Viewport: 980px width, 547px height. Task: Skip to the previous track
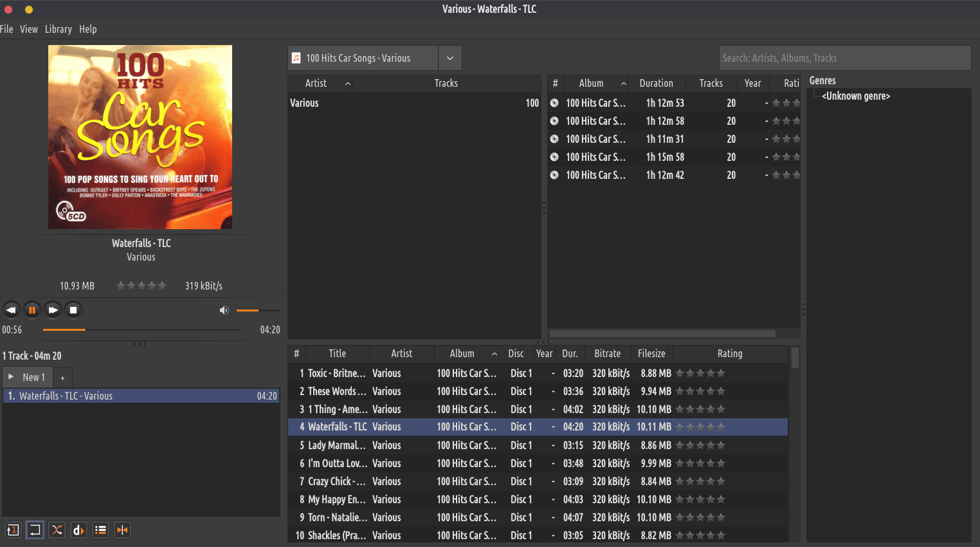pyautogui.click(x=11, y=310)
